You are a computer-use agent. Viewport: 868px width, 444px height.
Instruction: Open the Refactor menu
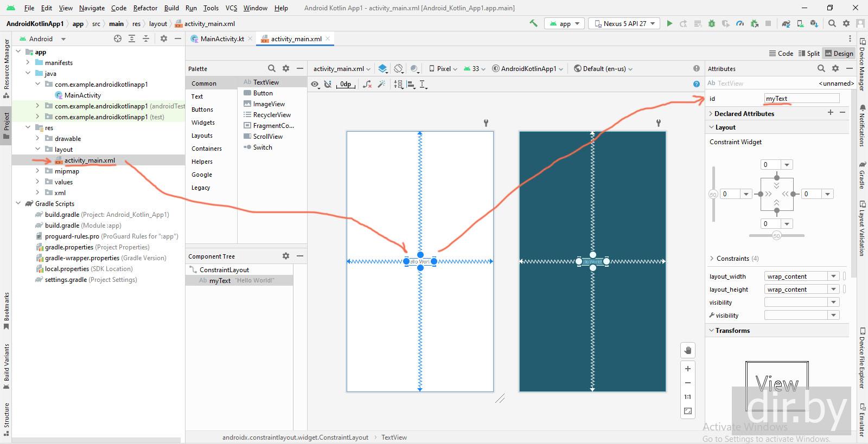(145, 8)
